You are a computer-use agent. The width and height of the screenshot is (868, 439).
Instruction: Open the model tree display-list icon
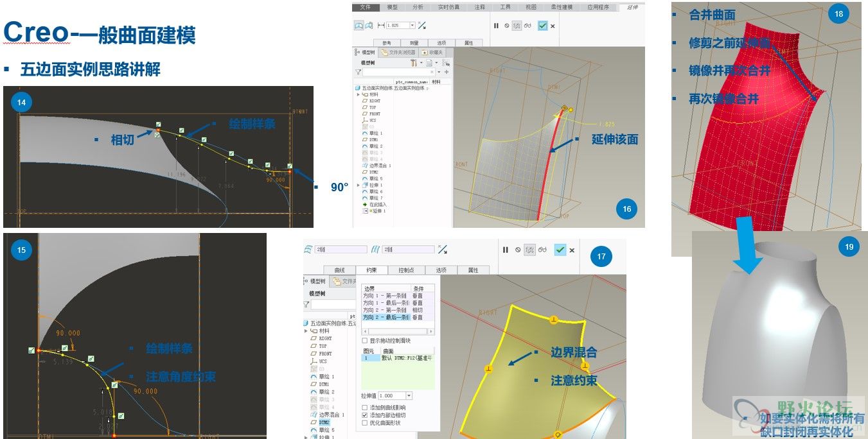click(x=429, y=63)
